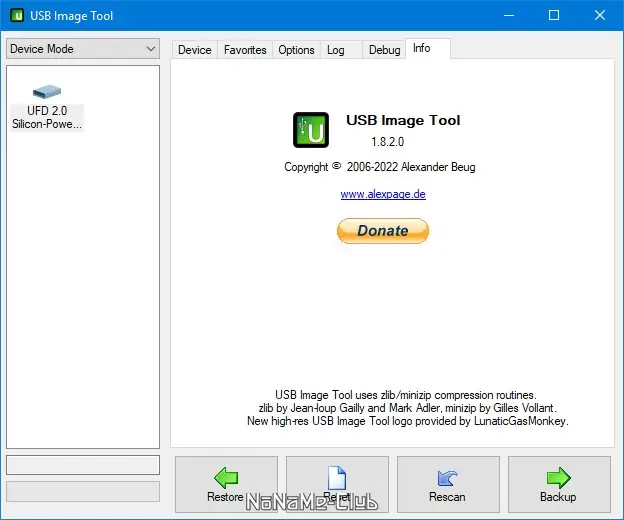
Task: Switch to the Debug tab
Action: click(384, 50)
